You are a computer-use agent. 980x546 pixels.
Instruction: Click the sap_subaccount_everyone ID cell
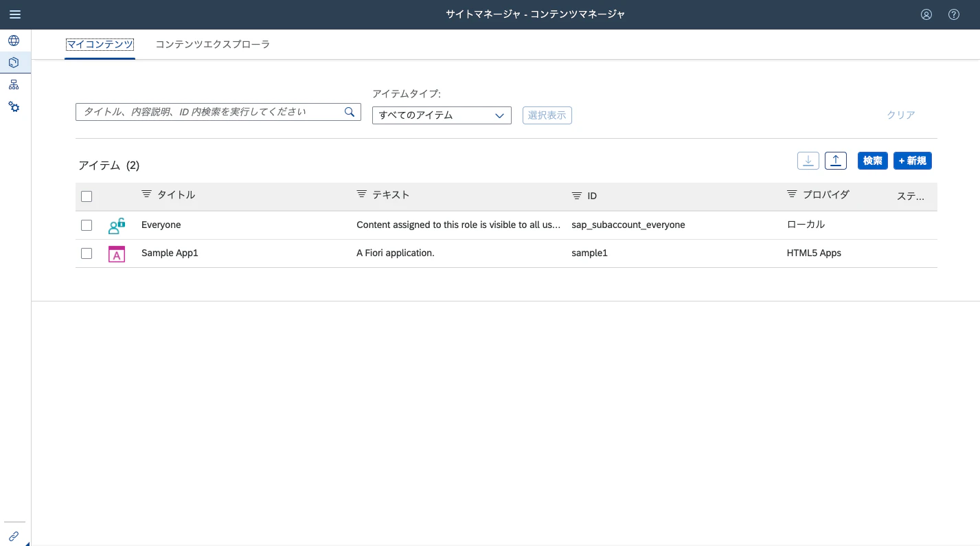(x=628, y=225)
